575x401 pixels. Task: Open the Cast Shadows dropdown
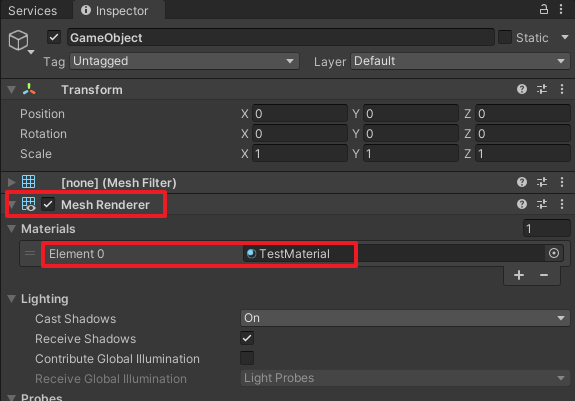[405, 318]
